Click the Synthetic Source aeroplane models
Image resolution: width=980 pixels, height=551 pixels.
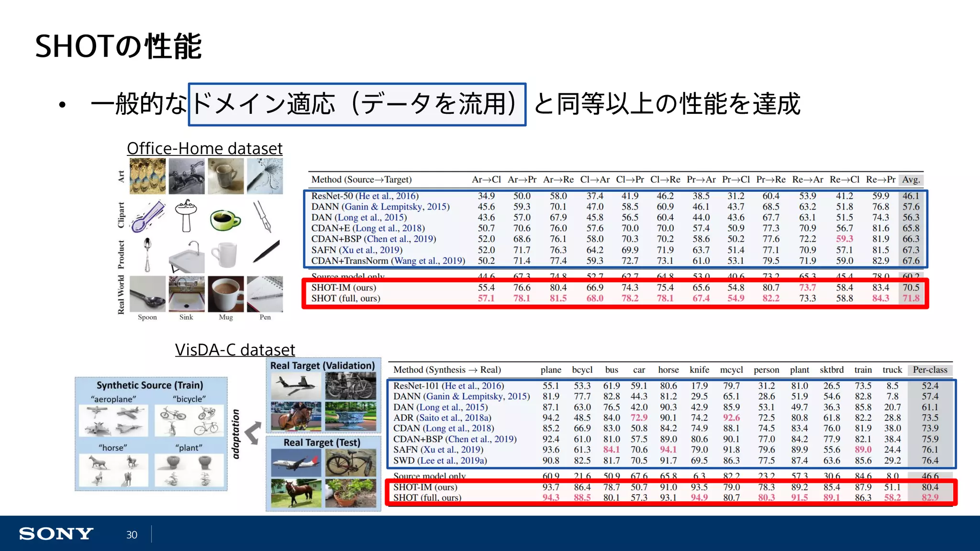114,420
